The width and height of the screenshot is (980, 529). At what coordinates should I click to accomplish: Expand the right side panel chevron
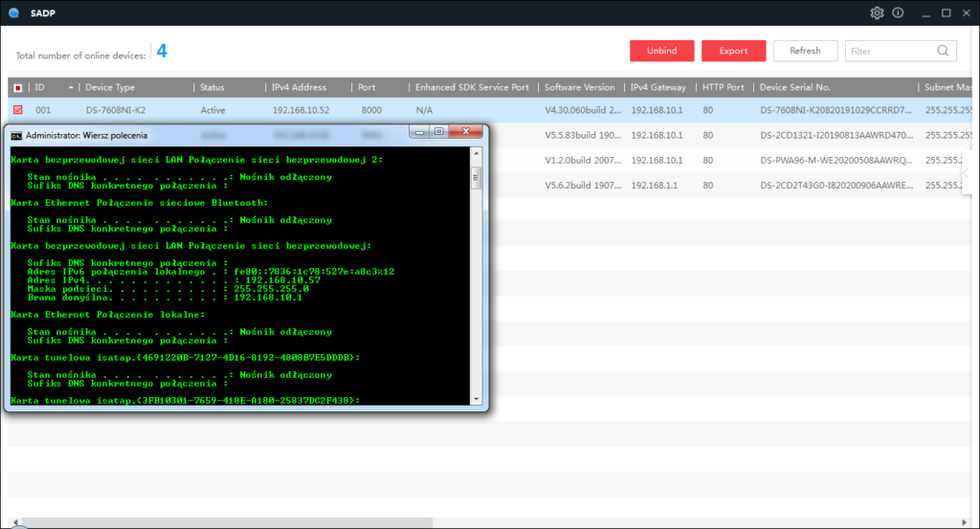pos(967,172)
